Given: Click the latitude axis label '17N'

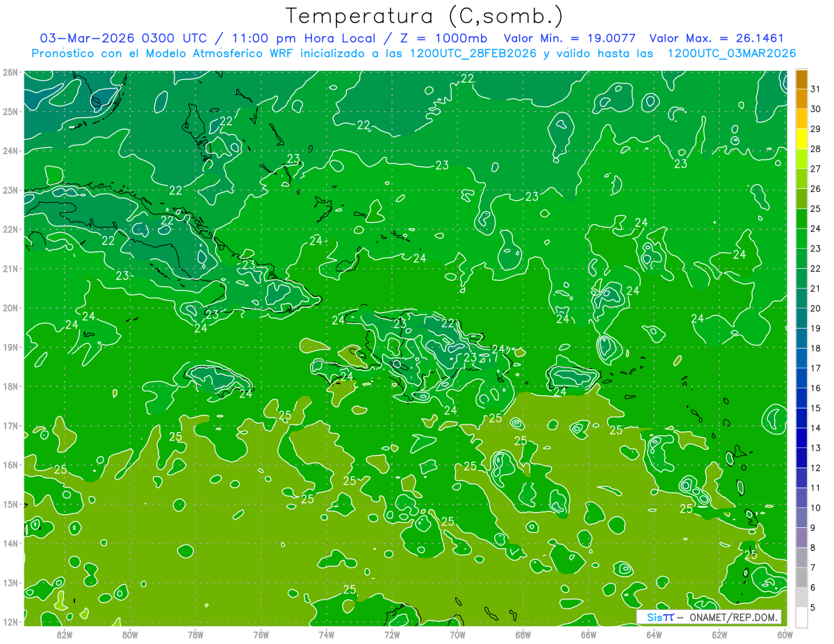Looking at the screenshot, I should tap(10, 426).
